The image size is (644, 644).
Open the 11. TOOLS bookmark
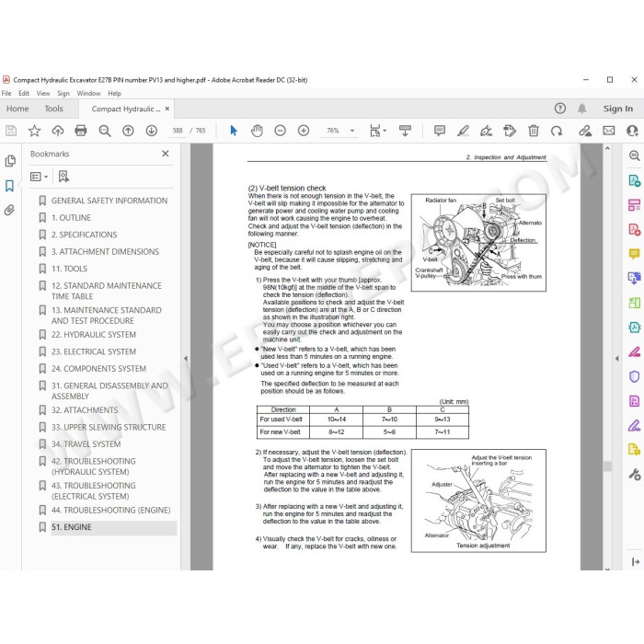[x=69, y=269]
